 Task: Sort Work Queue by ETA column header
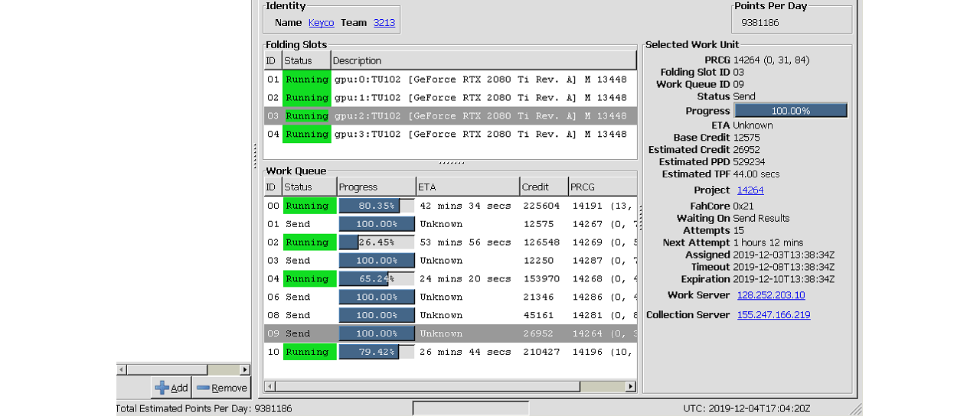(x=468, y=187)
